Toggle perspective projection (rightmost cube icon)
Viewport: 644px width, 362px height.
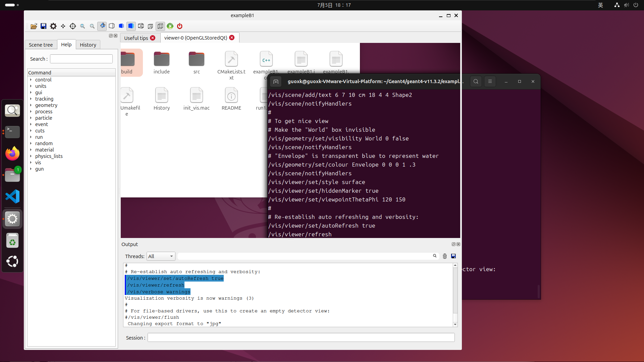click(160, 26)
